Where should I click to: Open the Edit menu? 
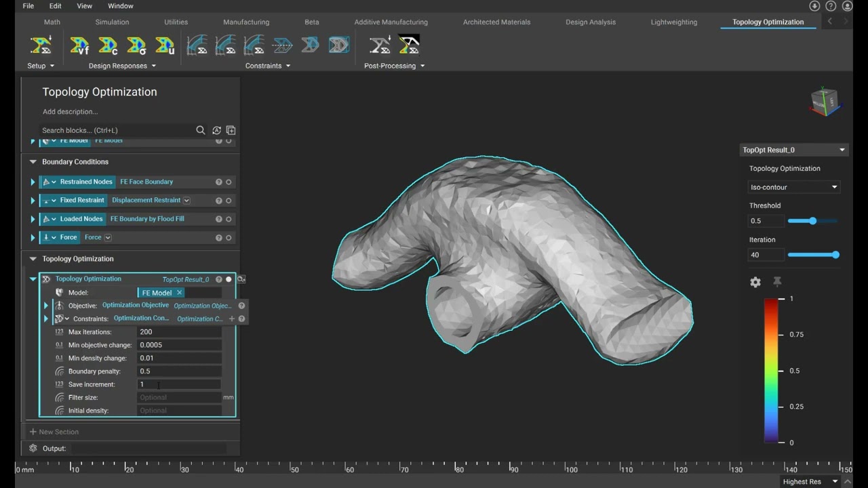click(x=55, y=6)
